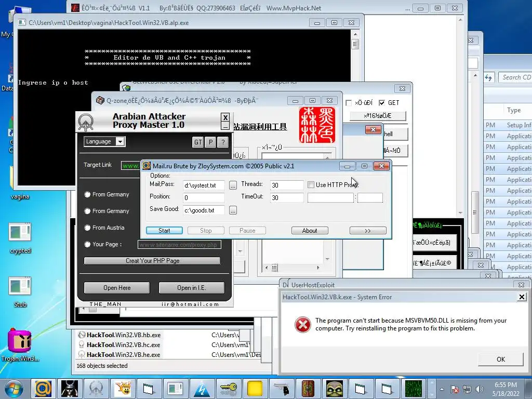Screen dimensions: 532x399
Task: Edit the TimeOut value field
Action: [x=287, y=197]
